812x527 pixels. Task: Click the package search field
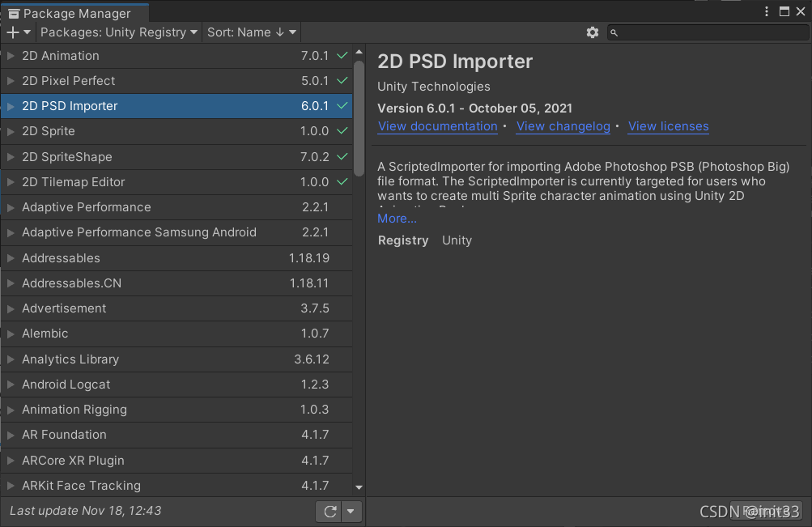pyautogui.click(x=708, y=32)
